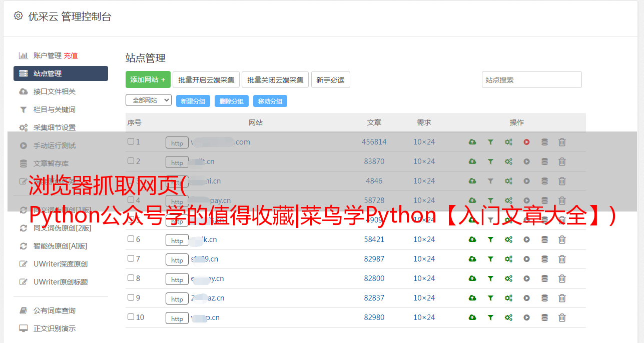The height and width of the screenshot is (343, 644).
Task: Tick the checkbox for row 6
Action: point(131,239)
